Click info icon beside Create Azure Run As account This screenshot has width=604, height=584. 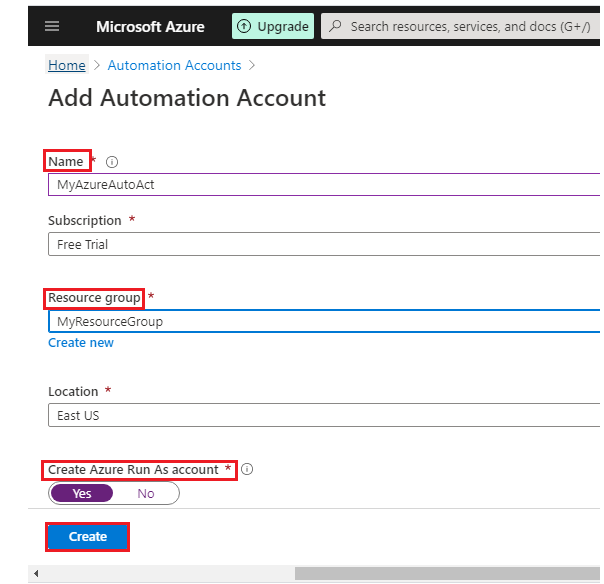[x=247, y=469]
